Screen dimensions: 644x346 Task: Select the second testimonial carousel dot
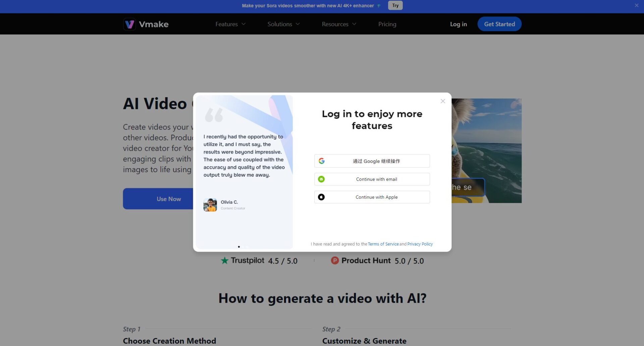(x=247, y=247)
